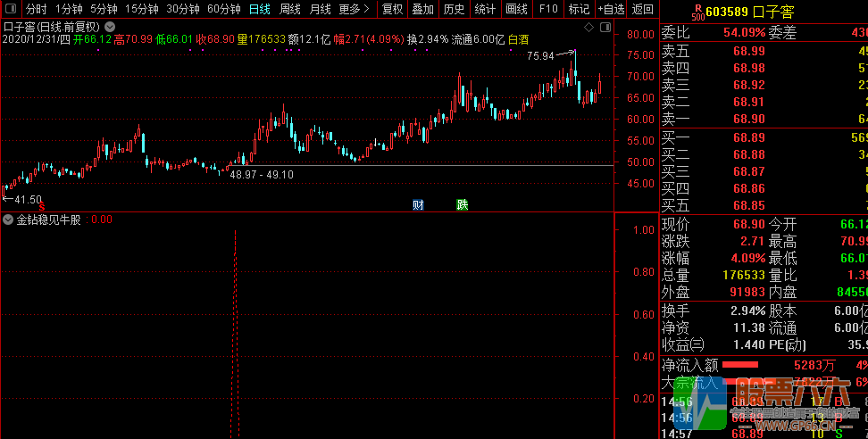The width and height of the screenshot is (868, 439).
Task: Select the 30分钟 period
Action: pyautogui.click(x=183, y=9)
